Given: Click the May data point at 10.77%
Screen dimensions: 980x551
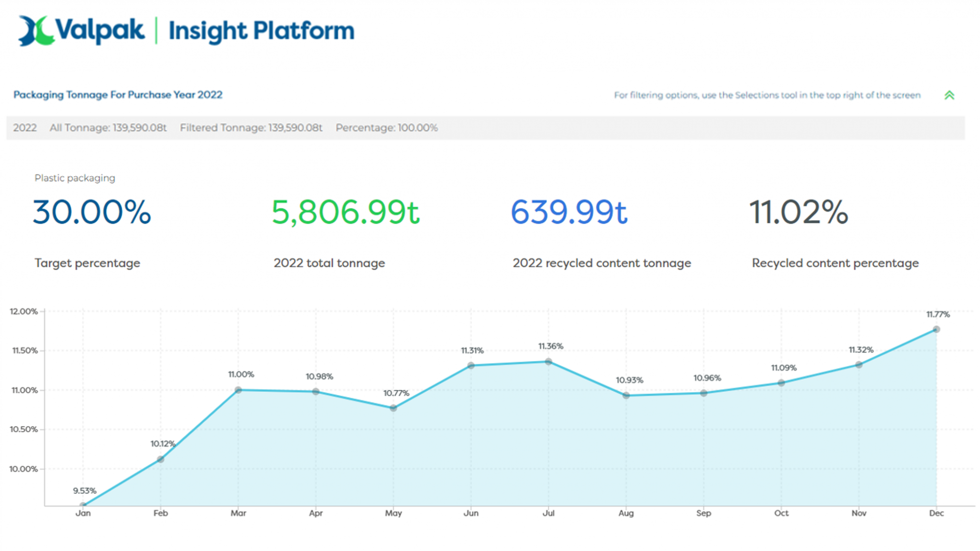Looking at the screenshot, I should (x=394, y=408).
